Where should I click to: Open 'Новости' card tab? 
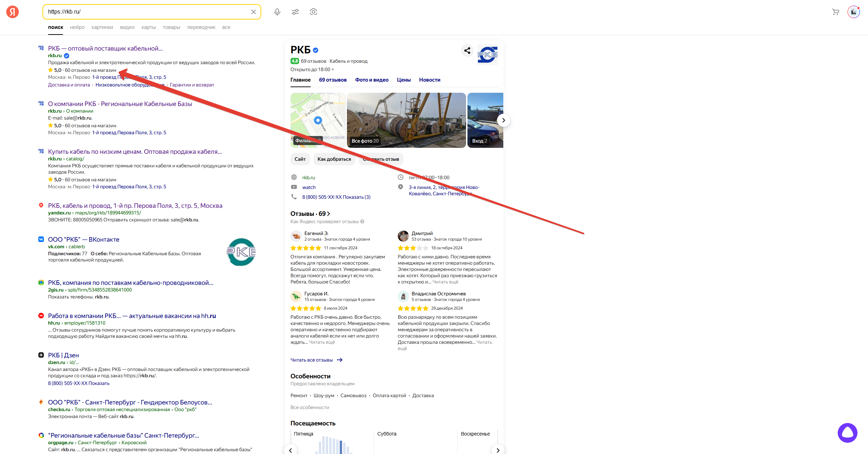coord(430,80)
